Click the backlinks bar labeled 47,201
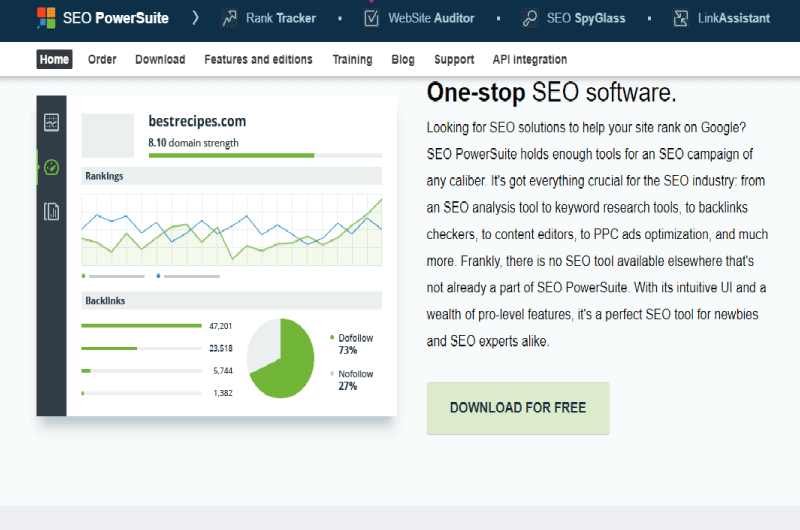Image resolution: width=800 pixels, height=530 pixels. coord(141,325)
